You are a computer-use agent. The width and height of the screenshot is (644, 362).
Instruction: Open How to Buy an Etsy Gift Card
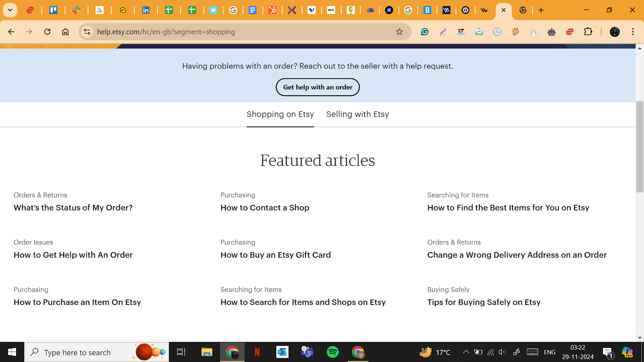point(276,255)
